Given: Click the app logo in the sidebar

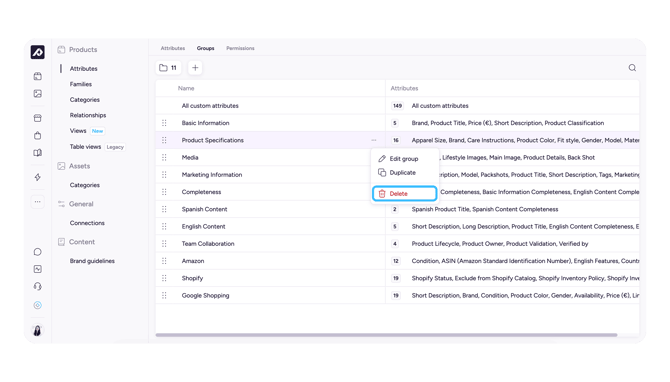Looking at the screenshot, I should [x=38, y=52].
